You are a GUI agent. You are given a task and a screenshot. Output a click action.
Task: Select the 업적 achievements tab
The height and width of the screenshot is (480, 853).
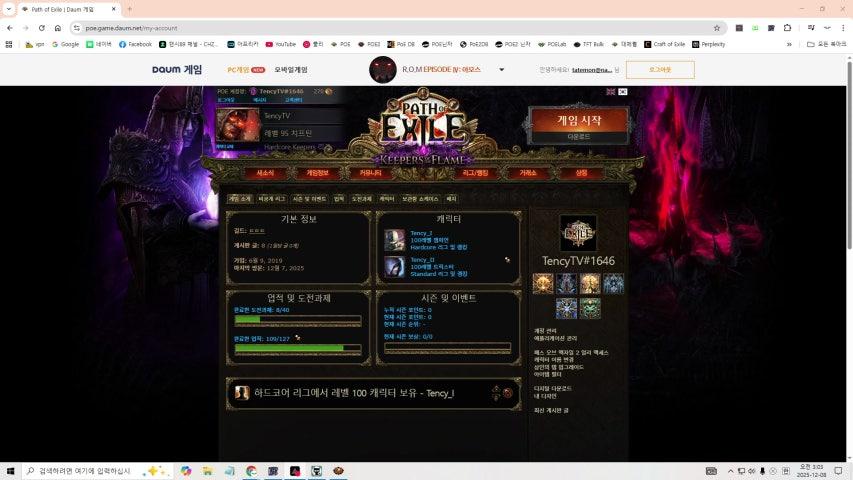click(339, 199)
